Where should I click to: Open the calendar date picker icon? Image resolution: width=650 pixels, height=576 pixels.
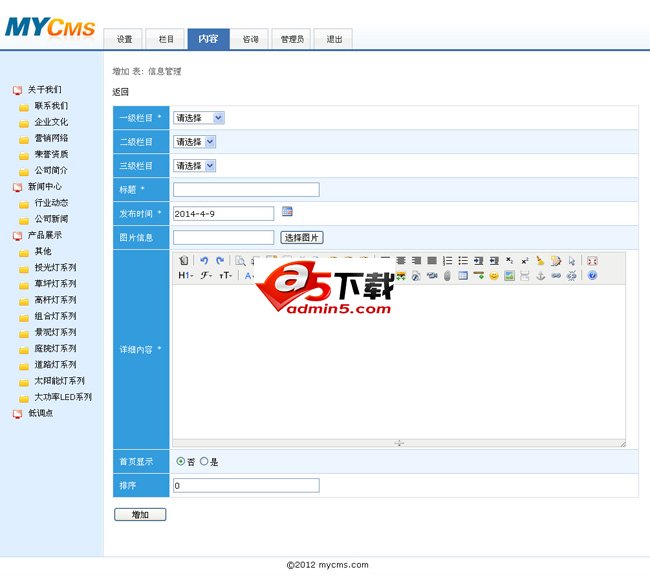coord(287,211)
